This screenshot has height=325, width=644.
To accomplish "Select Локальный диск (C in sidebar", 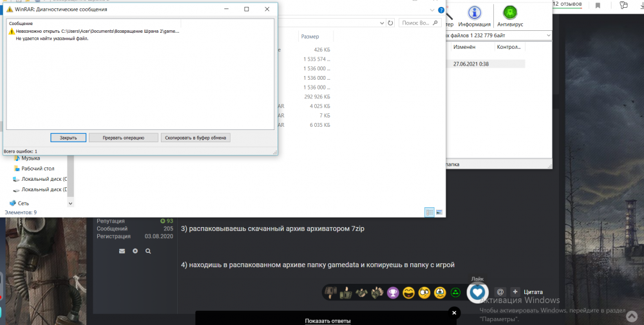I will click(40, 180).
